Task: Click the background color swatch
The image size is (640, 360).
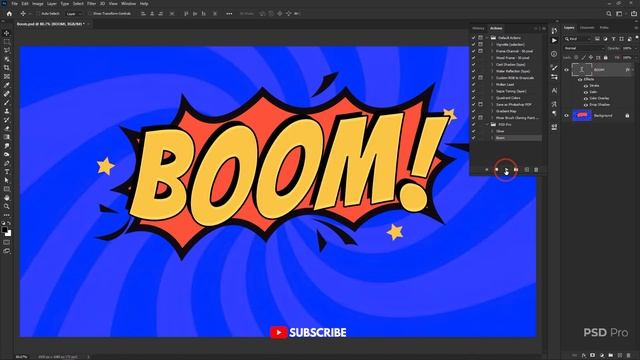Action: pos(9,233)
